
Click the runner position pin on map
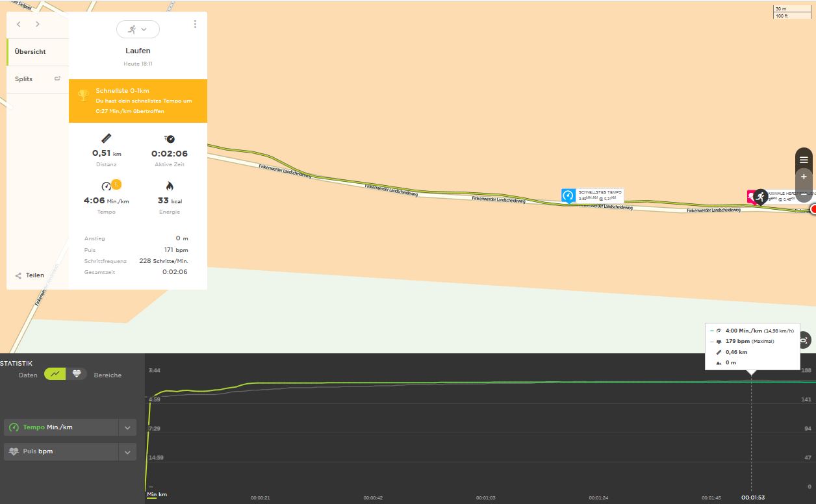(759, 197)
